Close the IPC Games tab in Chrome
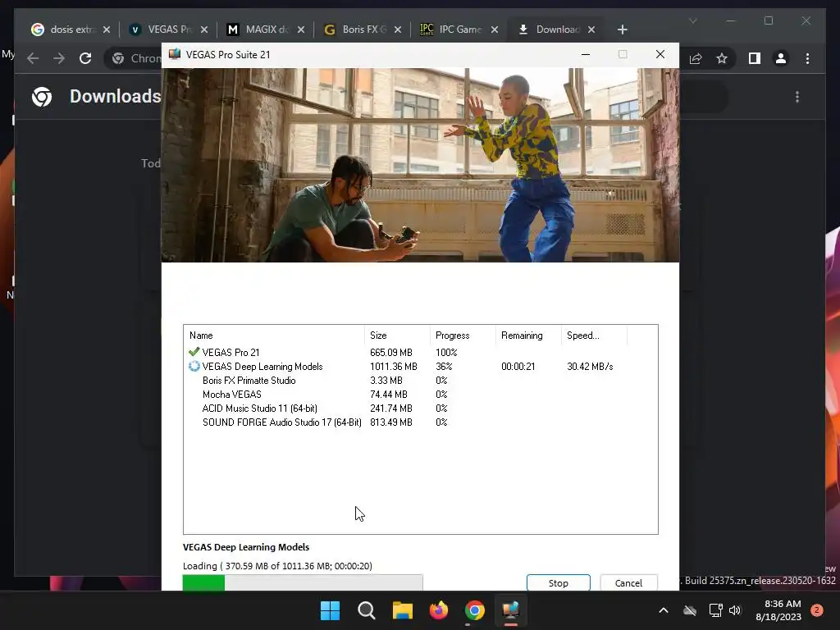Screen dimensions: 840x630 coord(495,30)
